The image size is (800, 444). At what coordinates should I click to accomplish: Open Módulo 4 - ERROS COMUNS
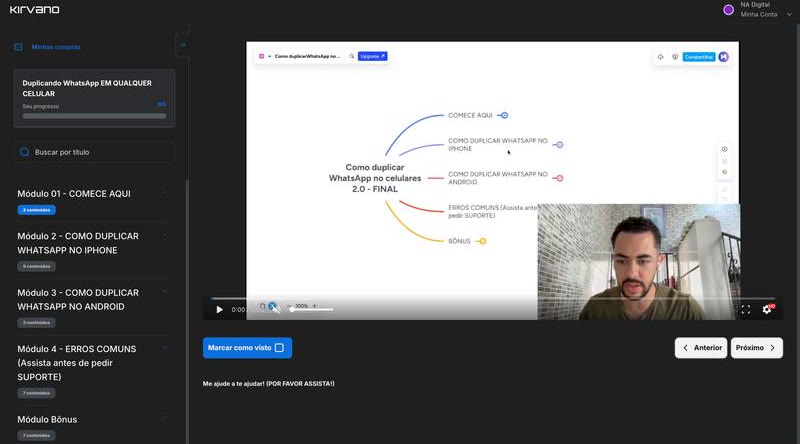pos(77,363)
